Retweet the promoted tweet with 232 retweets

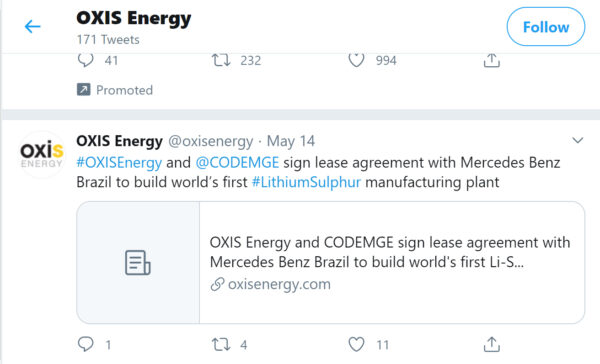(221, 60)
